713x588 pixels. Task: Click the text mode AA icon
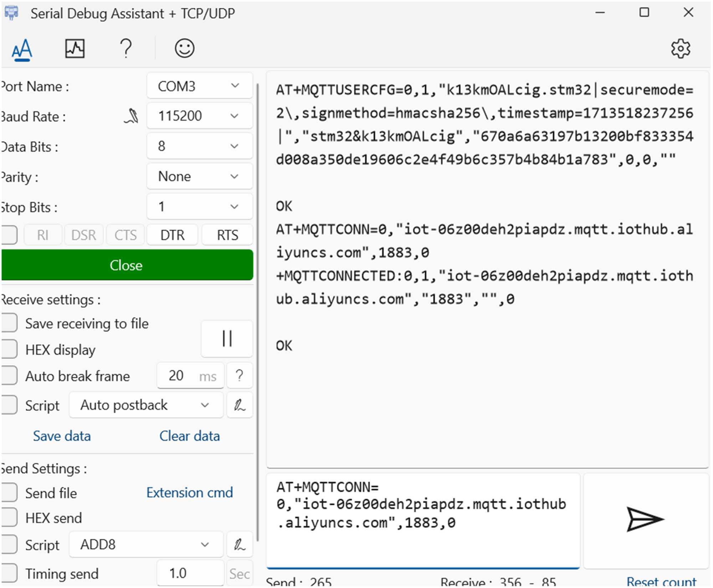click(22, 49)
